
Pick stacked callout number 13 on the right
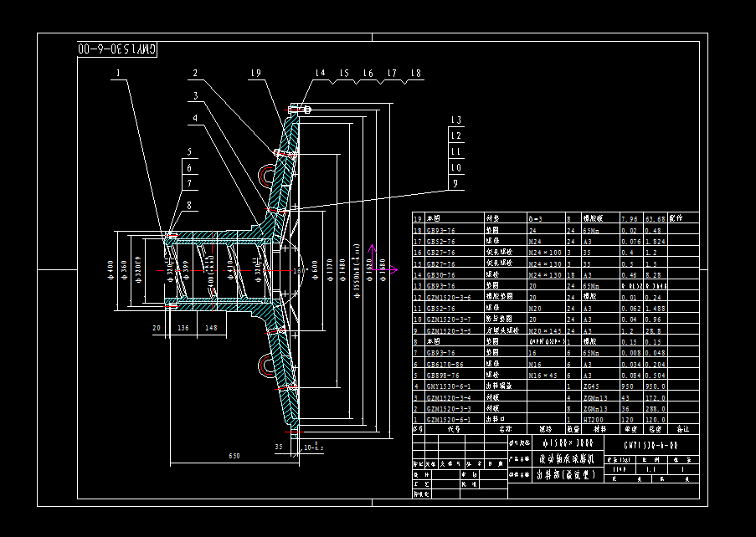[455, 120]
